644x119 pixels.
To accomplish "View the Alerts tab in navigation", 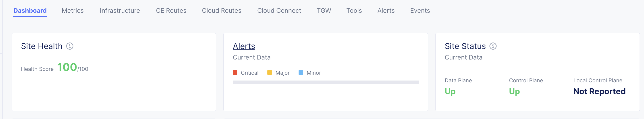I will pyautogui.click(x=386, y=11).
